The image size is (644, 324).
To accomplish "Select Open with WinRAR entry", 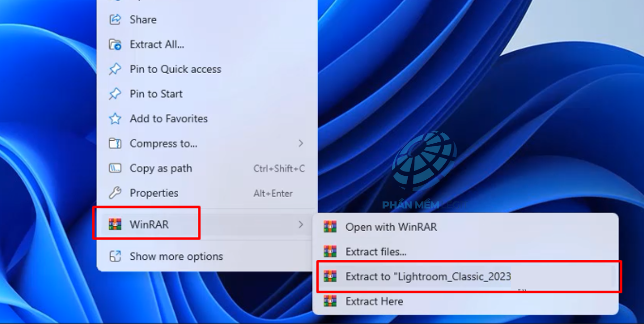I will [x=466, y=227].
